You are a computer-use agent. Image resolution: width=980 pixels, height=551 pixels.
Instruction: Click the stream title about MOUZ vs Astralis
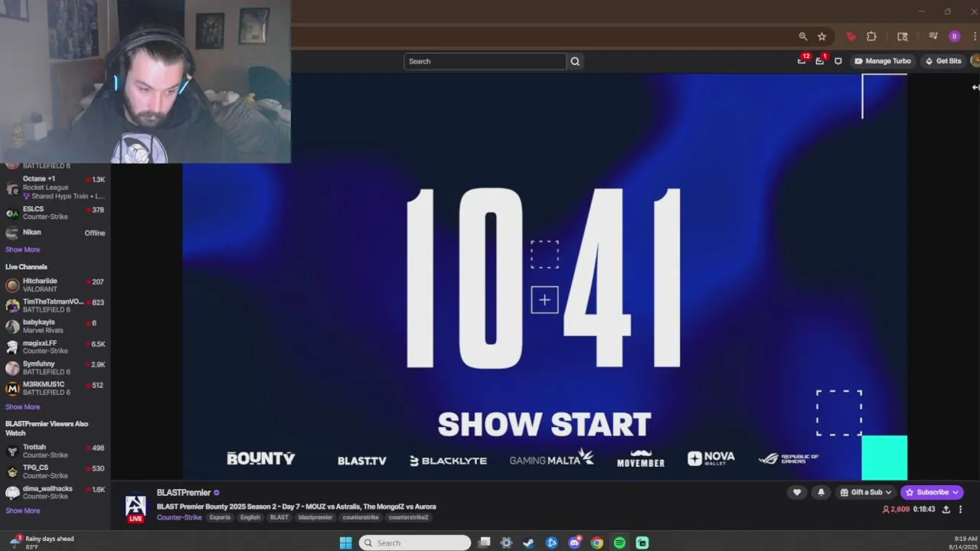tap(296, 507)
